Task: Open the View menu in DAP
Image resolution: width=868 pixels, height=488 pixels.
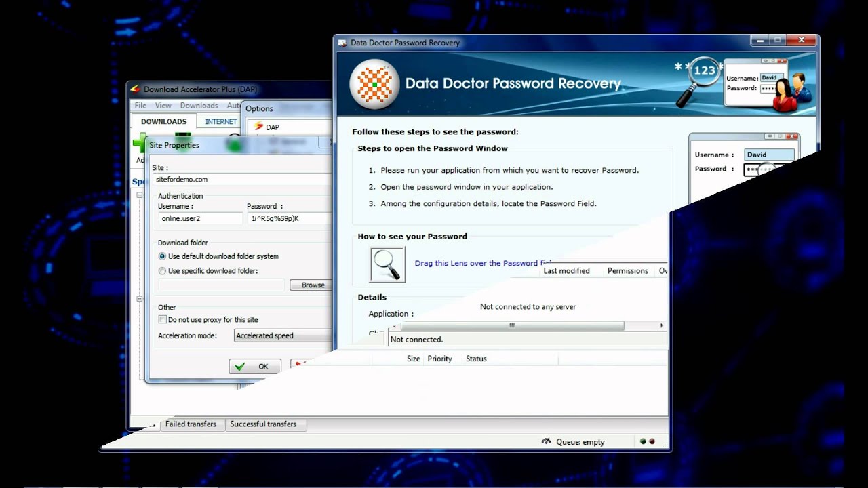Action: tap(163, 106)
